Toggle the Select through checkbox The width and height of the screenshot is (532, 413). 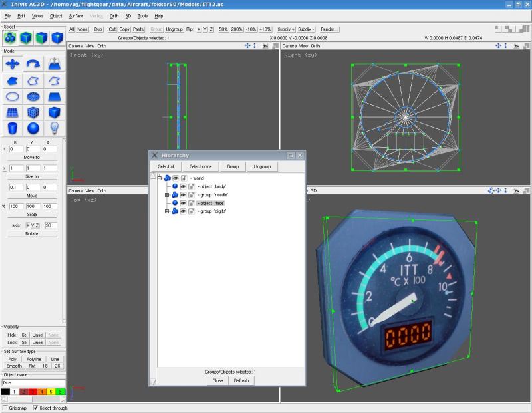click(x=35, y=408)
